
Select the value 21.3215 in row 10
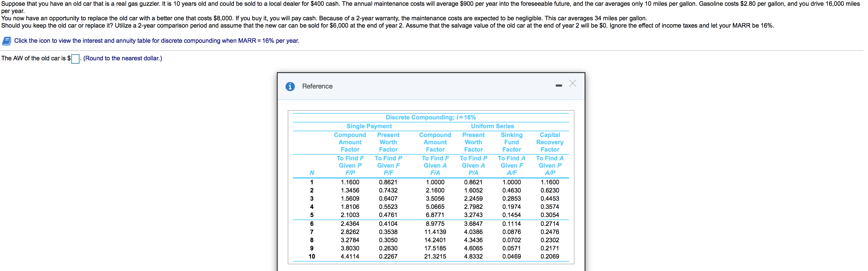(x=435, y=256)
